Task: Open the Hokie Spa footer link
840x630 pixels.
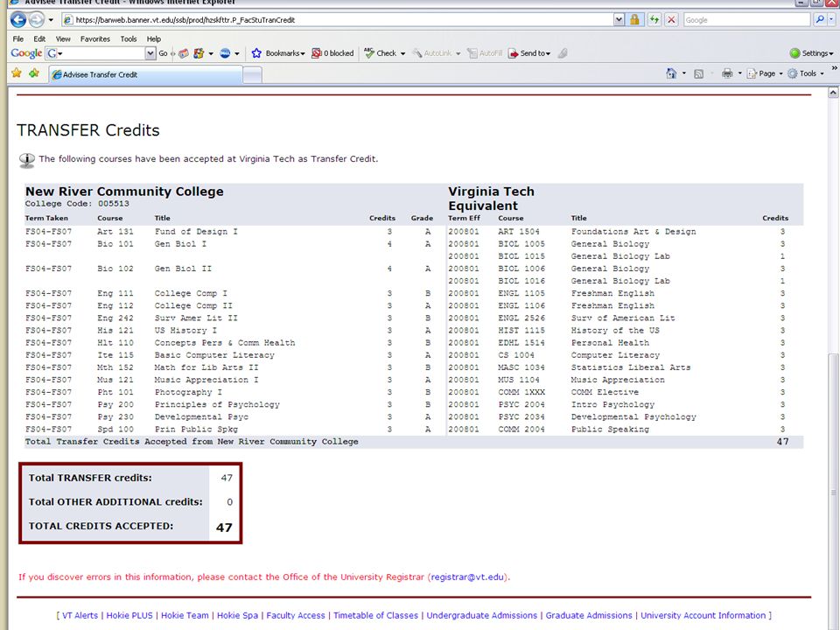Action: (237, 615)
